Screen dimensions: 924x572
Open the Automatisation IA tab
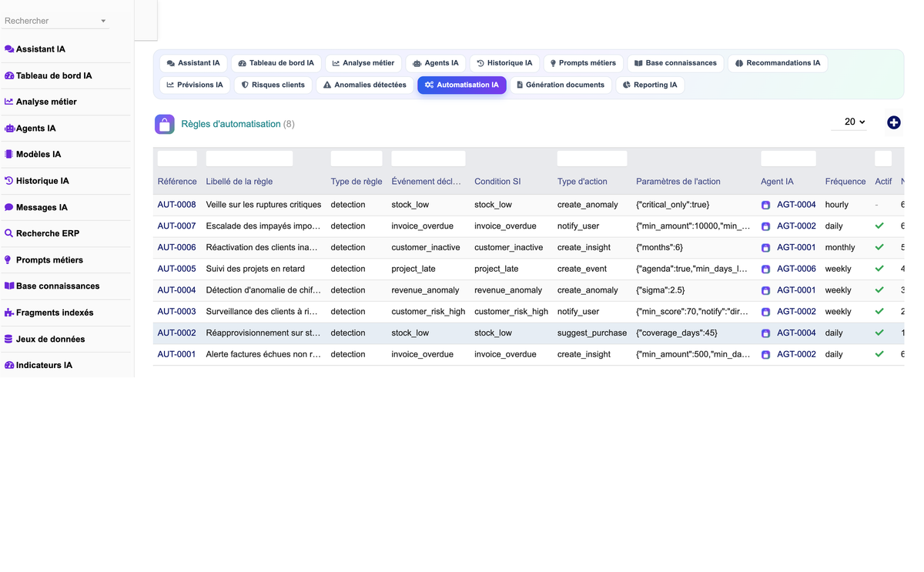[462, 85]
